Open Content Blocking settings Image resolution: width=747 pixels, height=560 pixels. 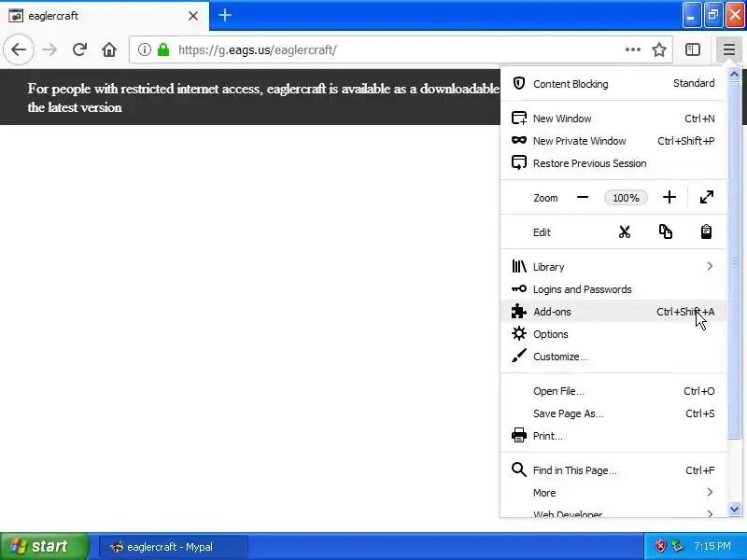click(613, 84)
